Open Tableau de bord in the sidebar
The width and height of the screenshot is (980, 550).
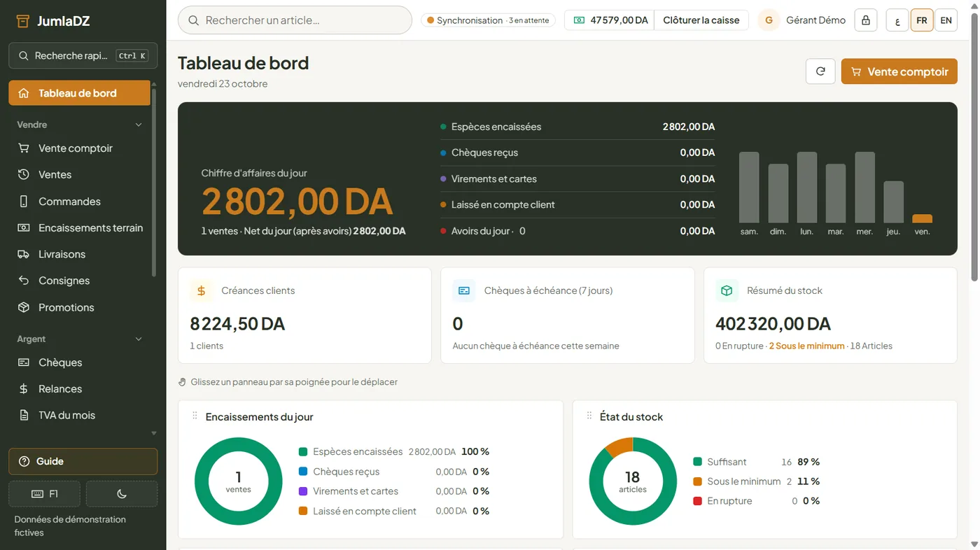click(x=79, y=93)
